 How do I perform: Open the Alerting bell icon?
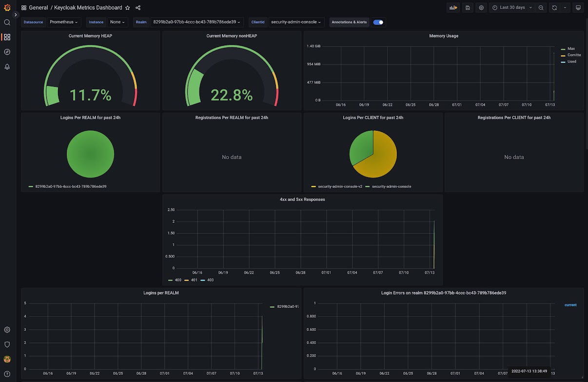pyautogui.click(x=7, y=67)
